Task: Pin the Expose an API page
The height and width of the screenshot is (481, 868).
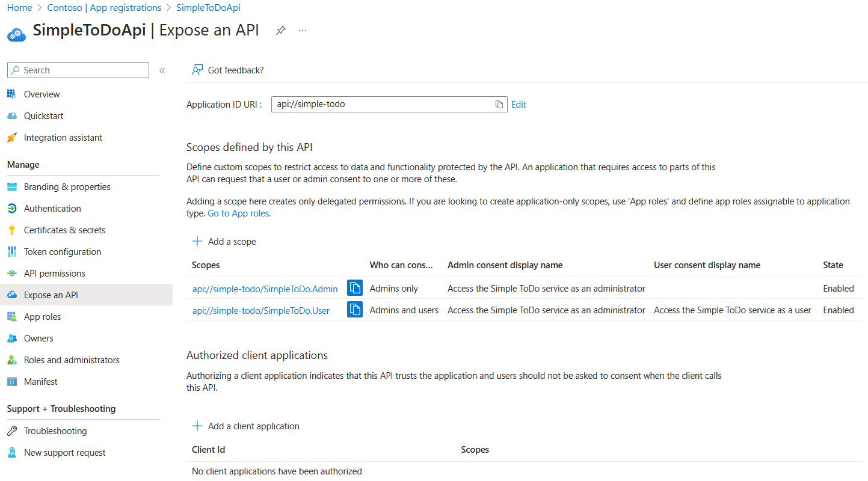Action: pos(281,30)
